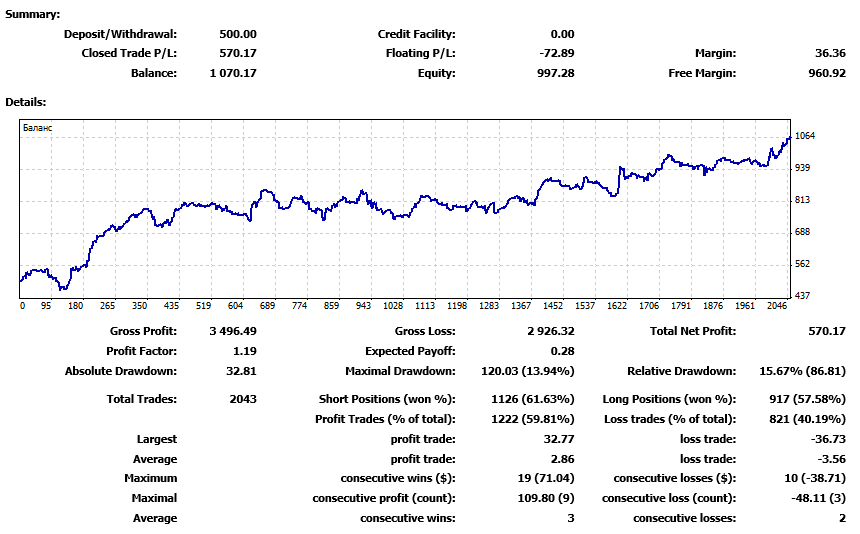860x534 pixels.
Task: Click the Gross Profit value 3 496.49
Action: [233, 331]
